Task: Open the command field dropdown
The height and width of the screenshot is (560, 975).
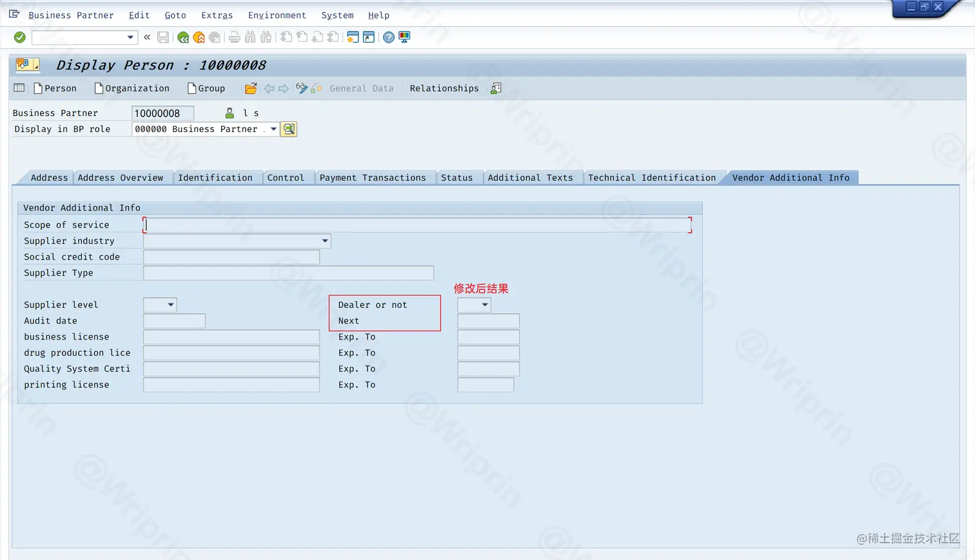Action: click(x=130, y=37)
